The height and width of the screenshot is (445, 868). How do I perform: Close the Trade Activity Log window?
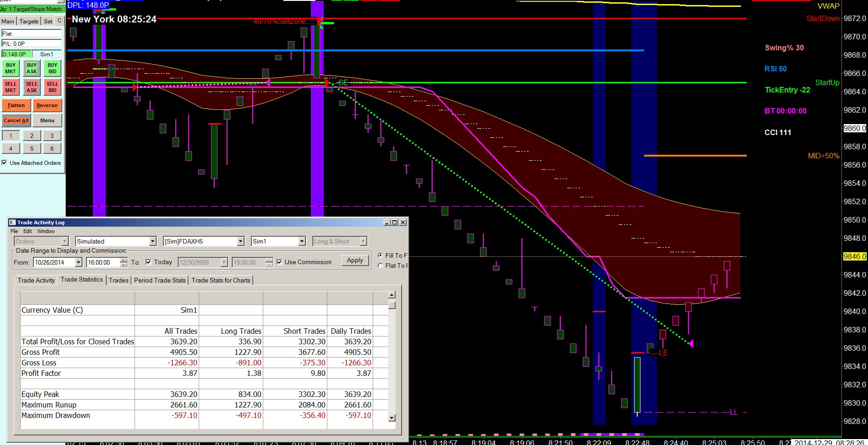(403, 222)
